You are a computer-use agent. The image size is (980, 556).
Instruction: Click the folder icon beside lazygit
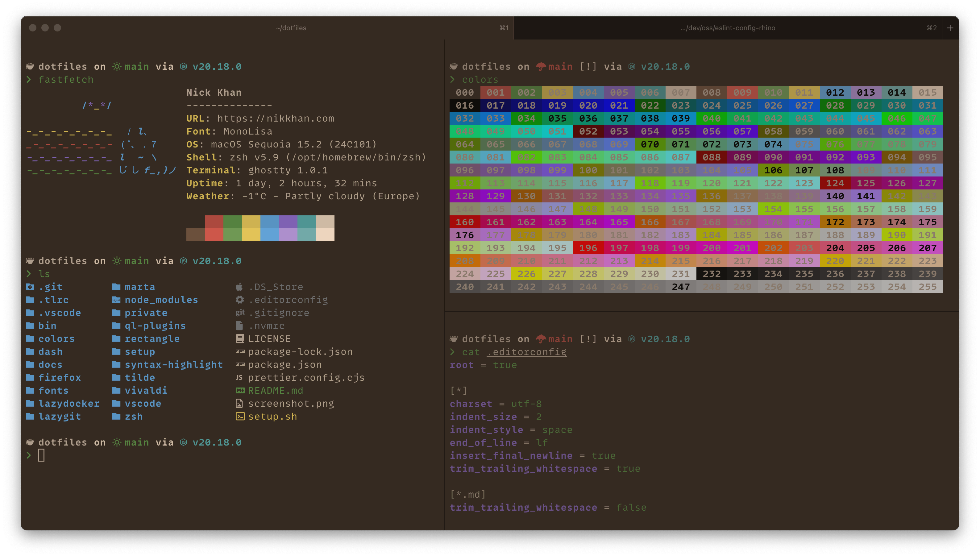pyautogui.click(x=30, y=417)
